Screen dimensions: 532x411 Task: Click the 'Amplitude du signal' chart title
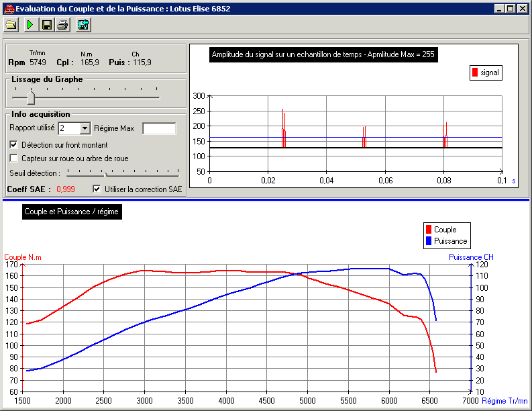323,54
